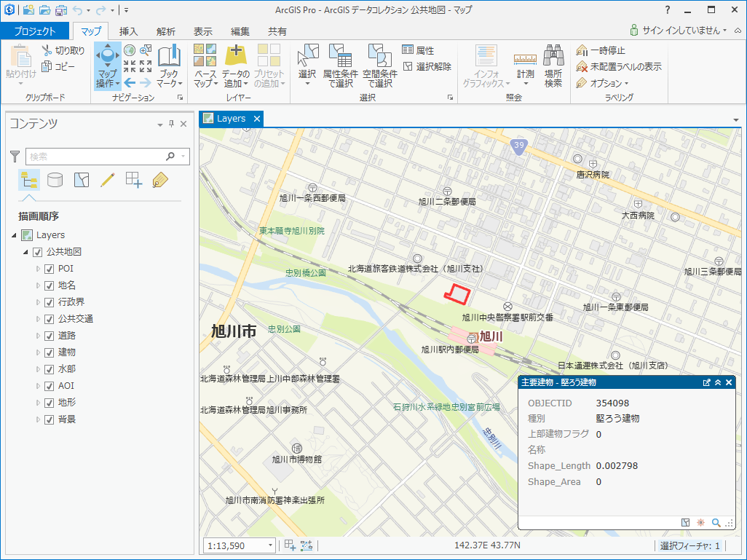Click the 選択解除 clear selection button
747x560 pixels.
pos(427,66)
